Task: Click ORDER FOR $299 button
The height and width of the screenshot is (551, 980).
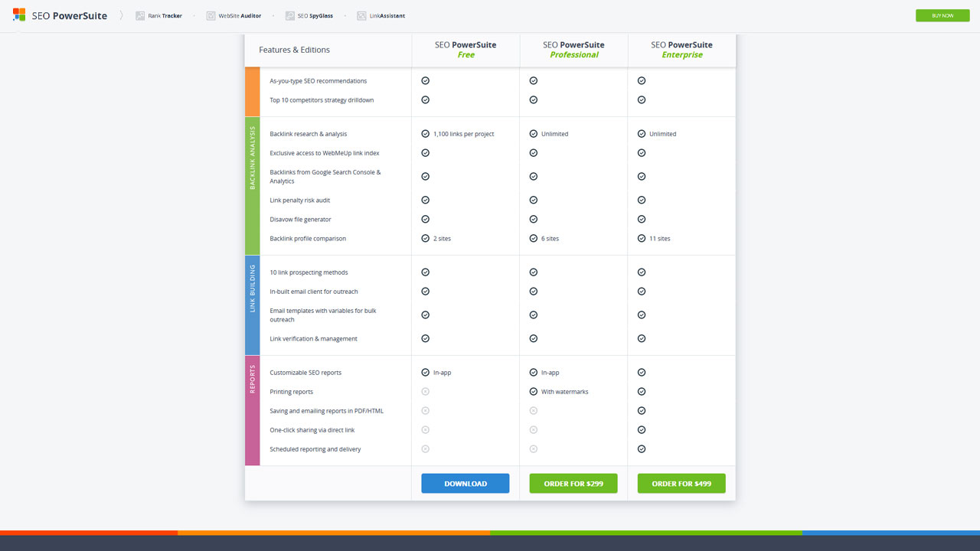Action: tap(573, 484)
